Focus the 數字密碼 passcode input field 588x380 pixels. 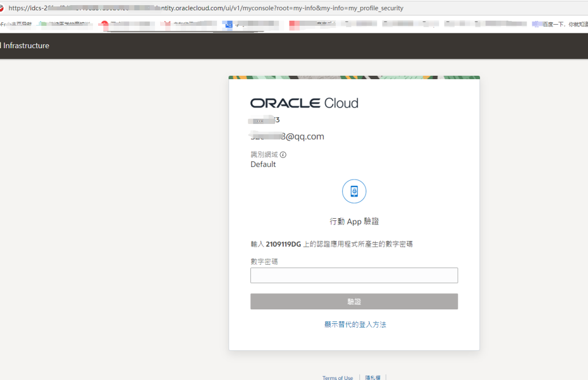point(354,276)
